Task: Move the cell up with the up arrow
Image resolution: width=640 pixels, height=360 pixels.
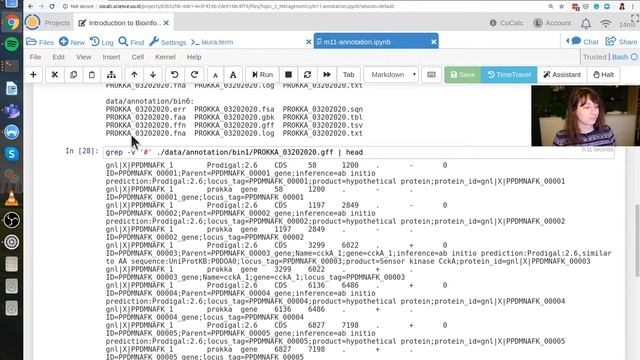Action: [134, 75]
